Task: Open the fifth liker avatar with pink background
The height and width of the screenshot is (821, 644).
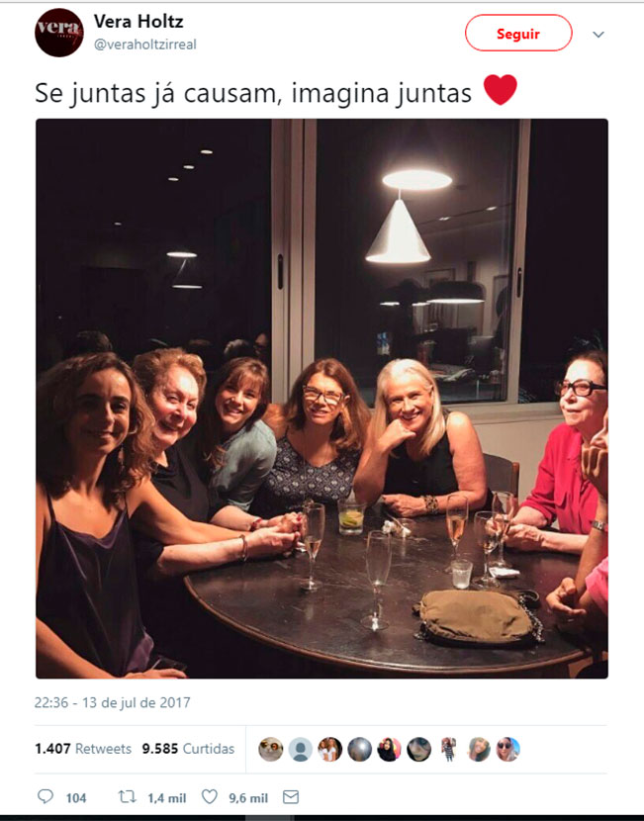Action: (389, 749)
